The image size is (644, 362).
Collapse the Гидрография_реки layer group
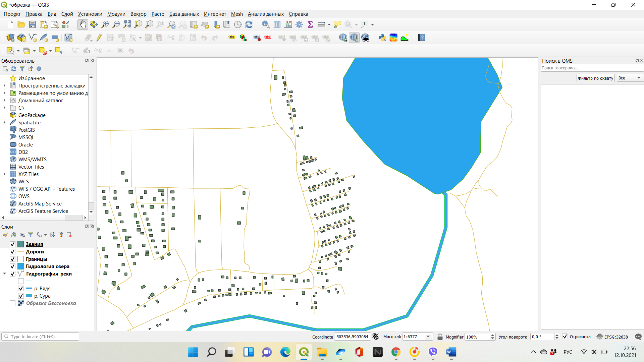point(5,274)
